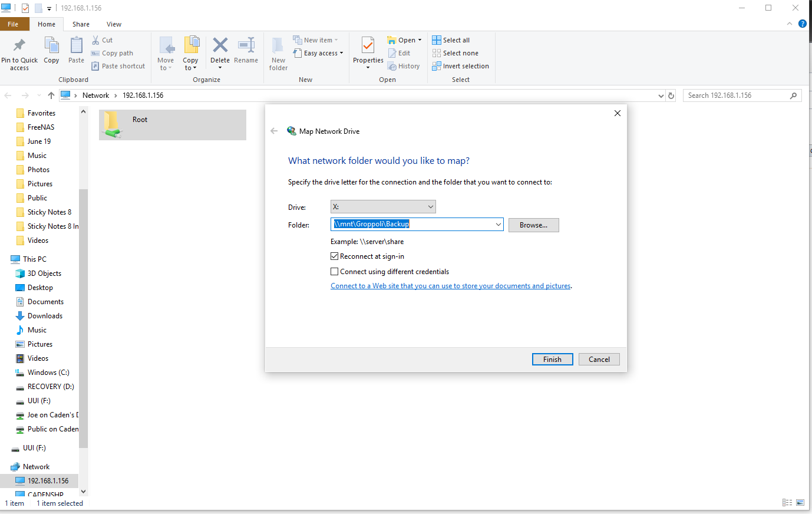This screenshot has height=514, width=812.
Task: Select Public on Caden network drive
Action: (53, 429)
